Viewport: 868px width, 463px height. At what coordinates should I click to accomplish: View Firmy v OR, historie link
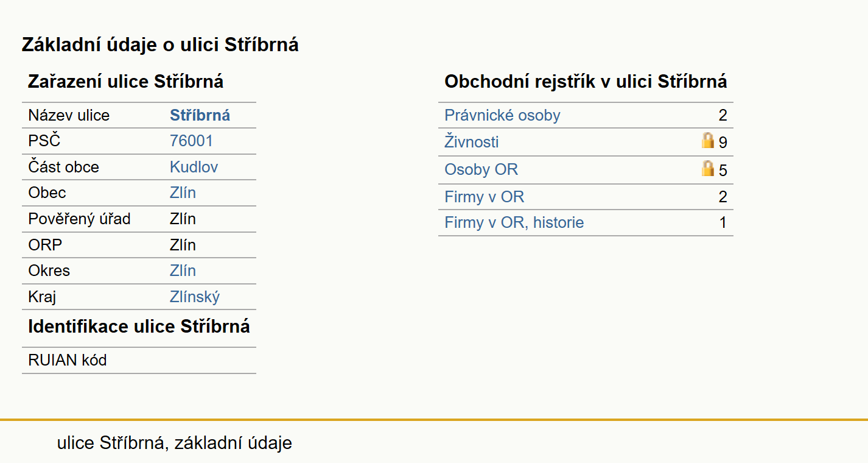(514, 223)
